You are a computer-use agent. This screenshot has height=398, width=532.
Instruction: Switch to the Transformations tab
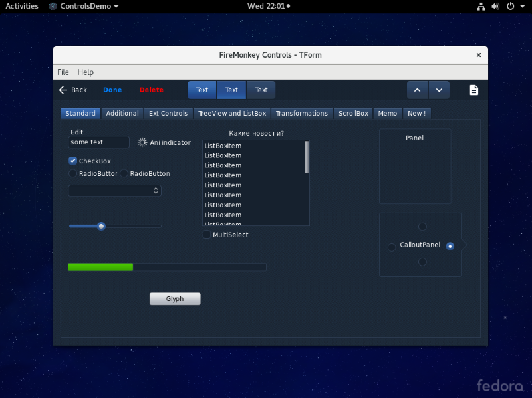(302, 113)
